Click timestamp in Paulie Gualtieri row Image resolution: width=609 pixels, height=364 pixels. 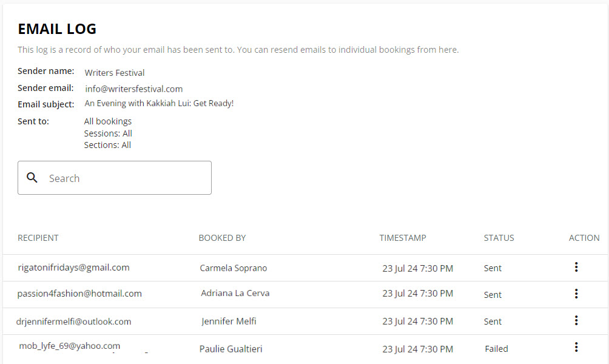point(417,349)
